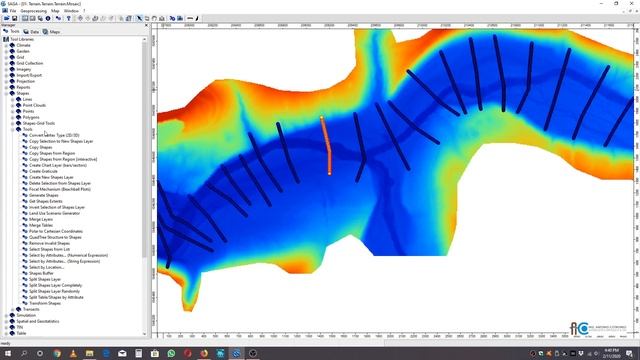This screenshot has height=360, width=640.
Task: Open the Windows Start menu
Action: click(7, 353)
